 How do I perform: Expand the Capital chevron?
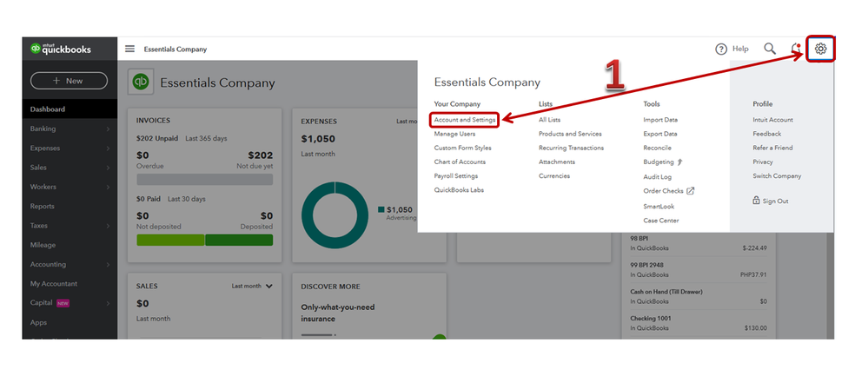point(108,303)
